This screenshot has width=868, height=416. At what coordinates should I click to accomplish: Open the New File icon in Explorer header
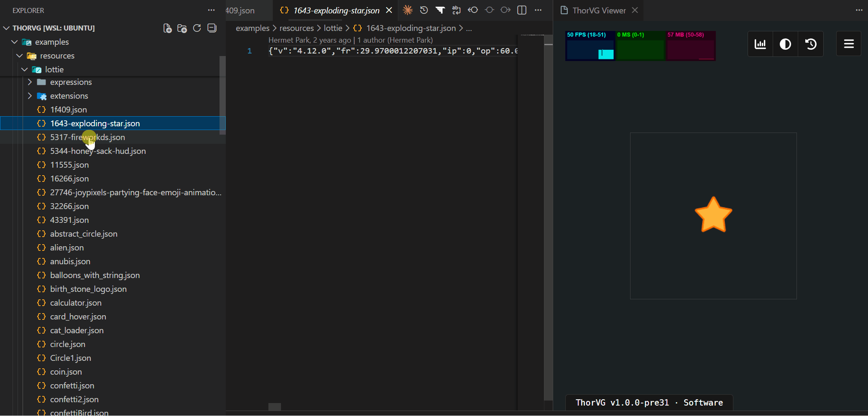click(167, 28)
